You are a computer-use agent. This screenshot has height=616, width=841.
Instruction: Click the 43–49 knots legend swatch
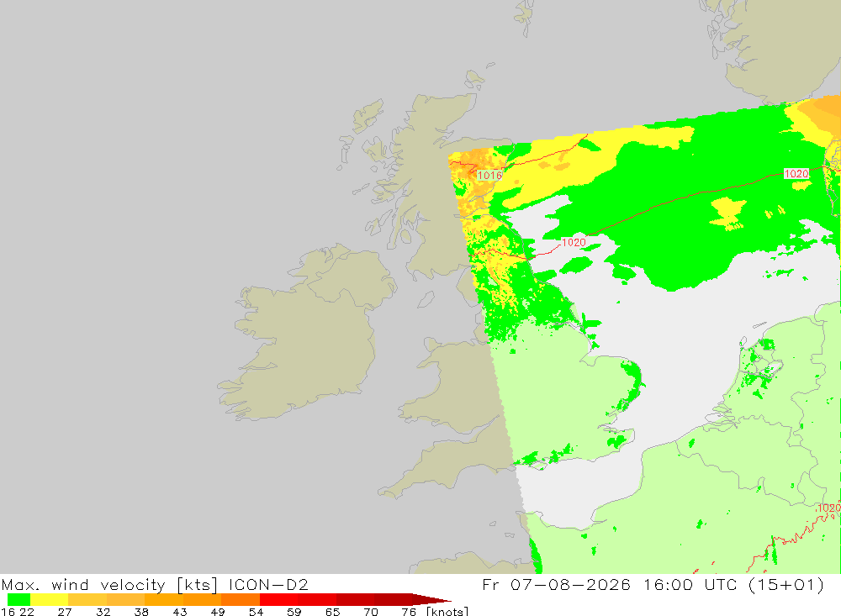click(x=202, y=599)
